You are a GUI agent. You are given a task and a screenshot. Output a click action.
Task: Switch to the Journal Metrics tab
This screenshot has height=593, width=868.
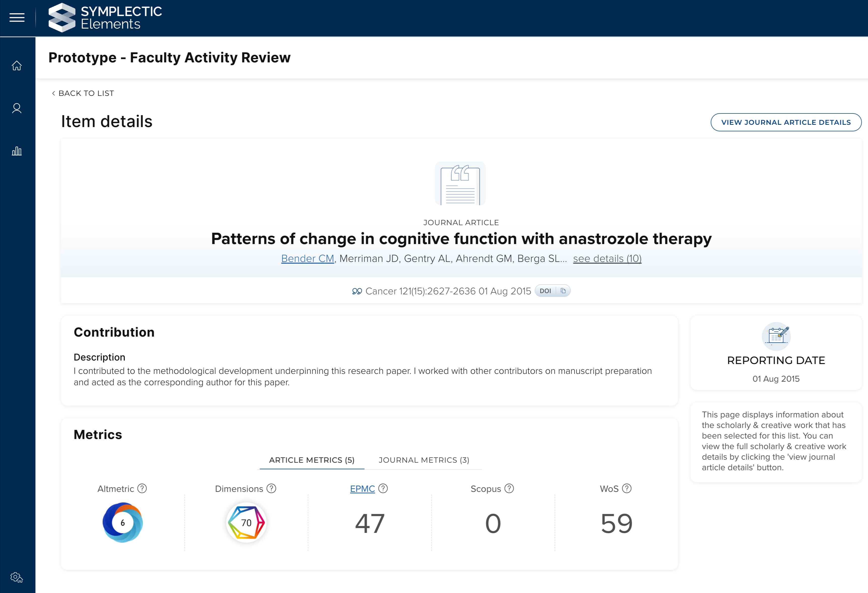(424, 460)
